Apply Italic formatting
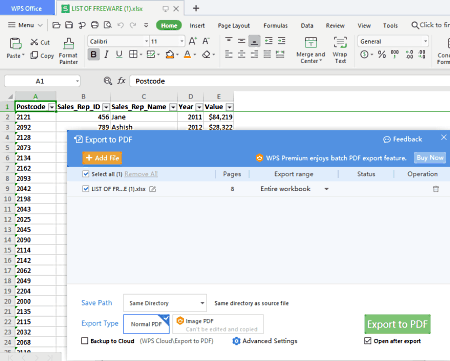 coord(106,54)
